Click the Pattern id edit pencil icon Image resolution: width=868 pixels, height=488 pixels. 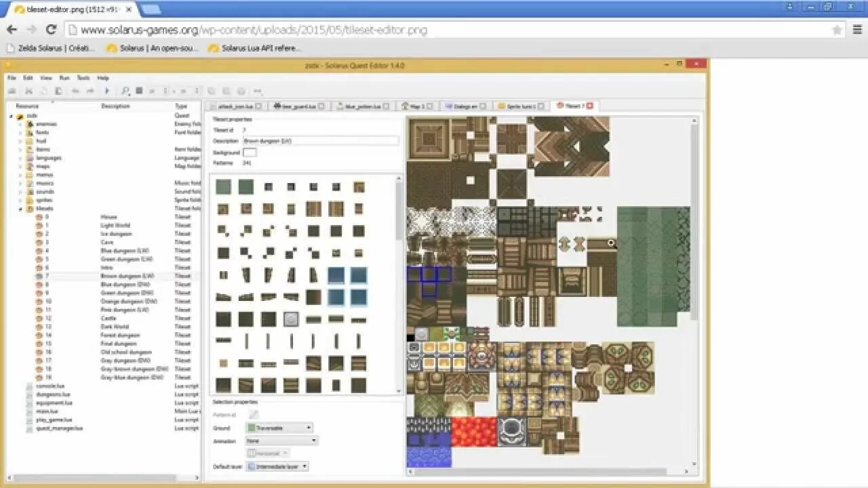(253, 415)
